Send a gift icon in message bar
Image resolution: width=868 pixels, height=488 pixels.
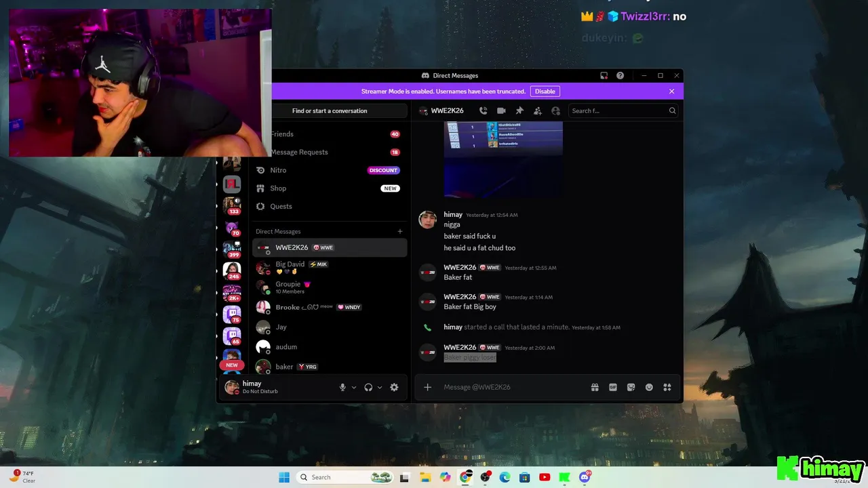coord(595,387)
